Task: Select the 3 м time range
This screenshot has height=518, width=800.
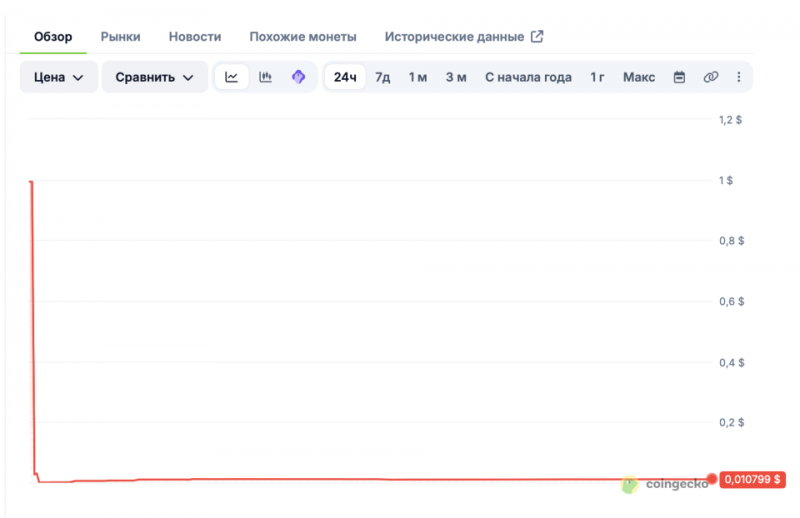Action: click(456, 77)
